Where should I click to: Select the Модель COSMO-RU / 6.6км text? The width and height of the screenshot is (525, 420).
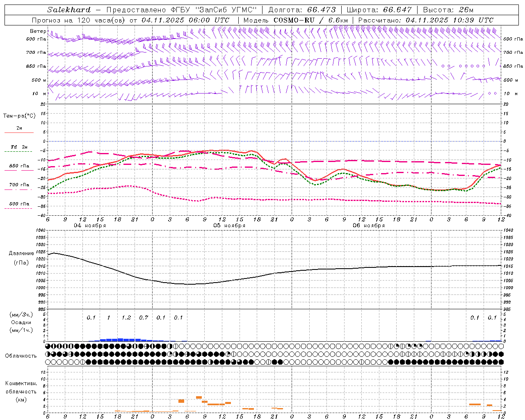pyautogui.click(x=295, y=20)
